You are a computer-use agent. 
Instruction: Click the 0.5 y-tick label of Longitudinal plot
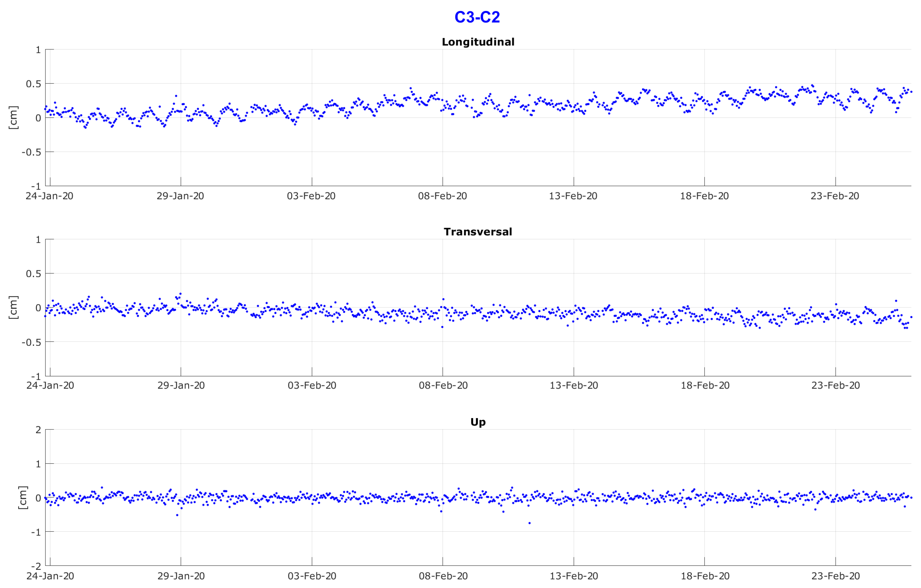33,84
